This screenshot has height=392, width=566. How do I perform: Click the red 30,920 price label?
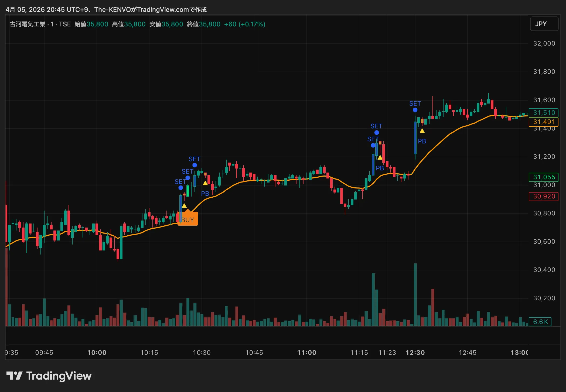pos(544,196)
